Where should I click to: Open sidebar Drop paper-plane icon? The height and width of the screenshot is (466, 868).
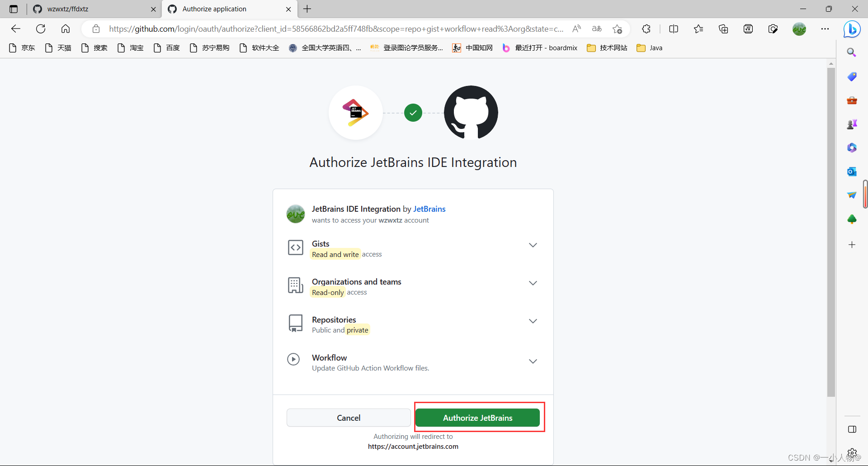click(x=852, y=195)
